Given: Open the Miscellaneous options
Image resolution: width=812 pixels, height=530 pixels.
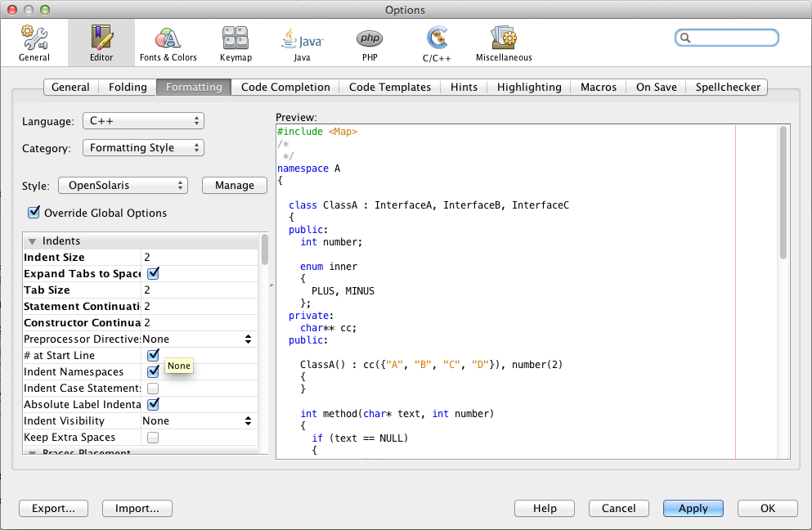Looking at the screenshot, I should tap(503, 43).
